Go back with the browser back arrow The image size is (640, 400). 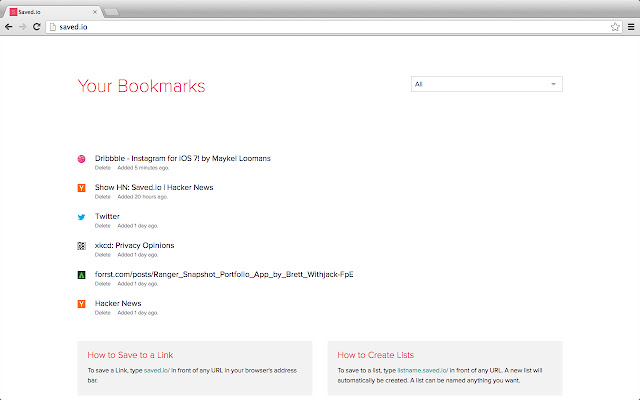(9, 27)
